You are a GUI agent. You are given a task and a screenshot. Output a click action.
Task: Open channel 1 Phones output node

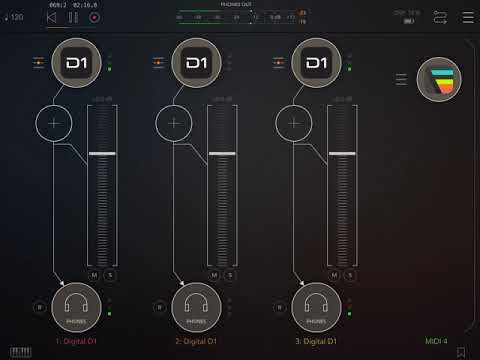pyautogui.click(x=76, y=307)
